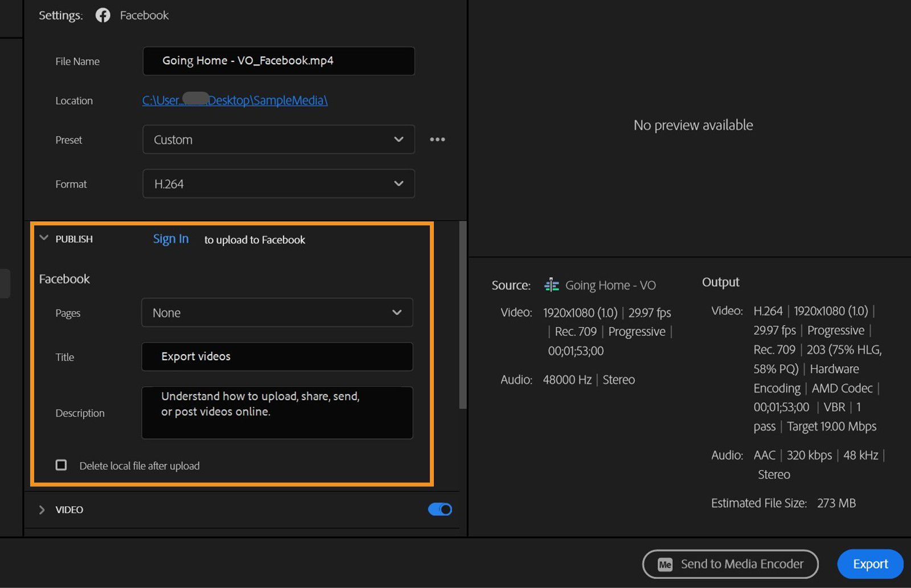Open the Pages dropdown showing None

[x=277, y=312]
